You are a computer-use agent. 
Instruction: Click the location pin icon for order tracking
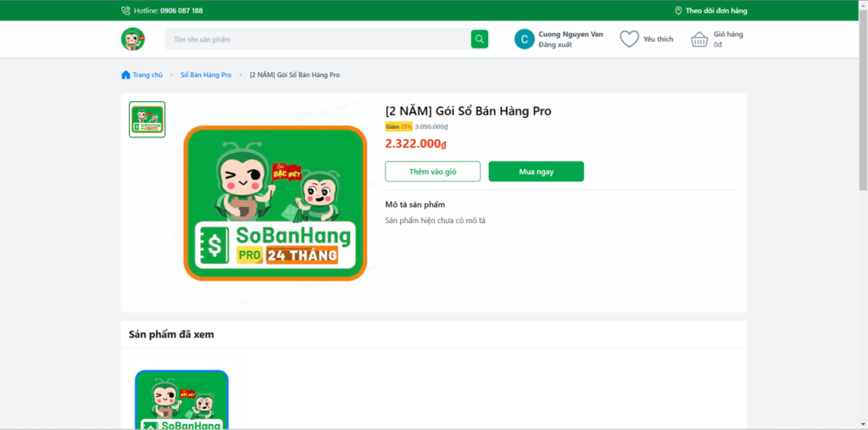click(x=678, y=10)
